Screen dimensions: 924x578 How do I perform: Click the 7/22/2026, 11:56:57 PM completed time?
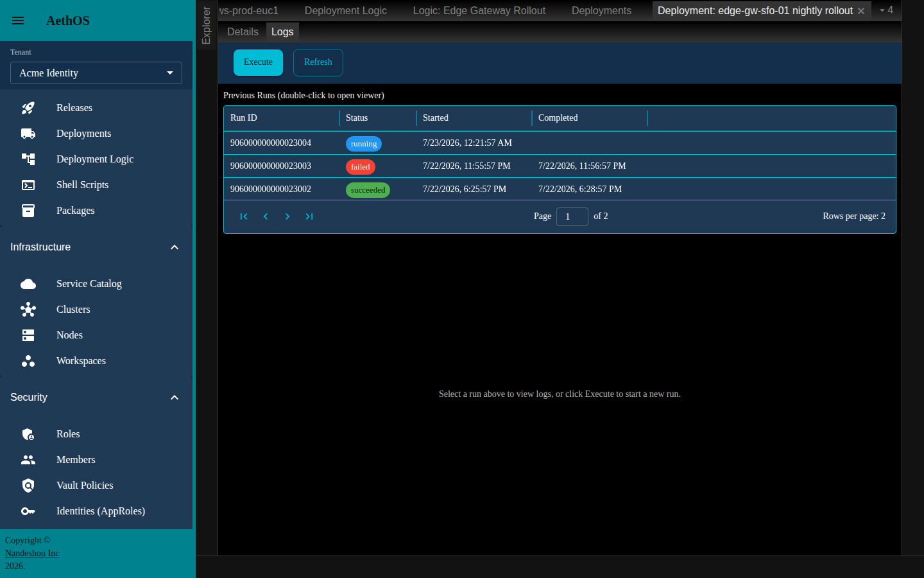click(x=582, y=166)
